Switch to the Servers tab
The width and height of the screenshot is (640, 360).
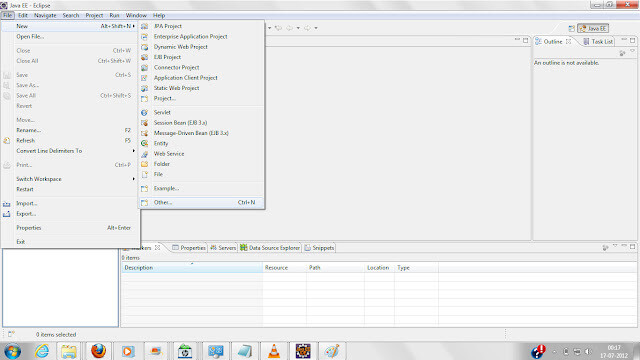[x=223, y=248]
